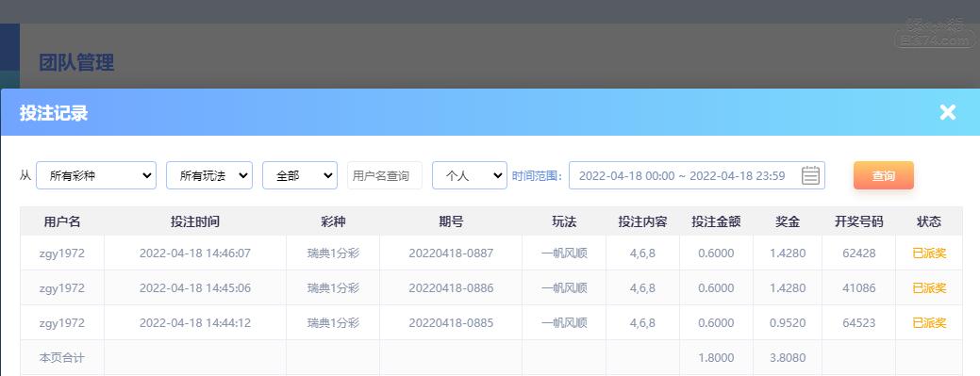Click bet time 2022-04-18 14:45:06
This screenshot has width=980, height=376.
click(195, 288)
